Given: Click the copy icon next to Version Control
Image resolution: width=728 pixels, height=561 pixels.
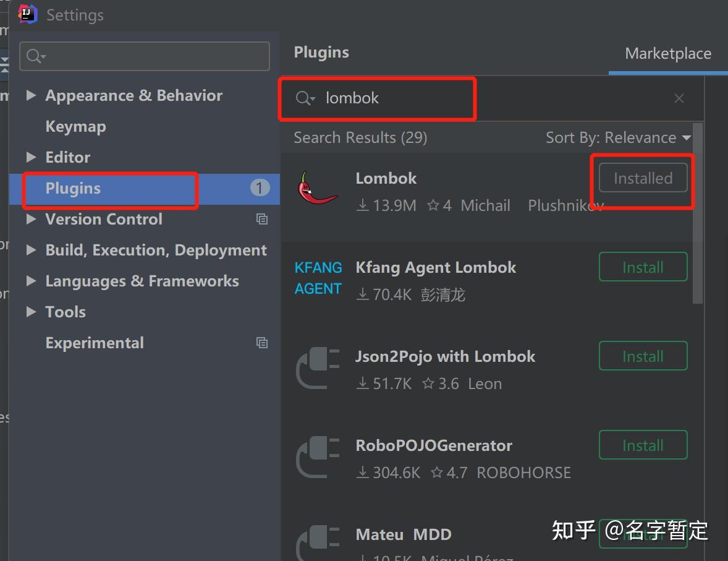Looking at the screenshot, I should (261, 219).
